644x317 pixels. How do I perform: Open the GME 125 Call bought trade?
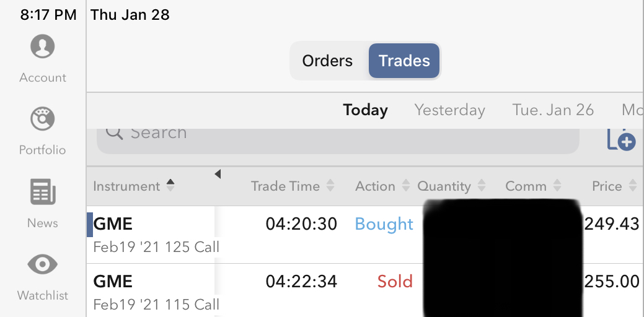tap(156, 234)
